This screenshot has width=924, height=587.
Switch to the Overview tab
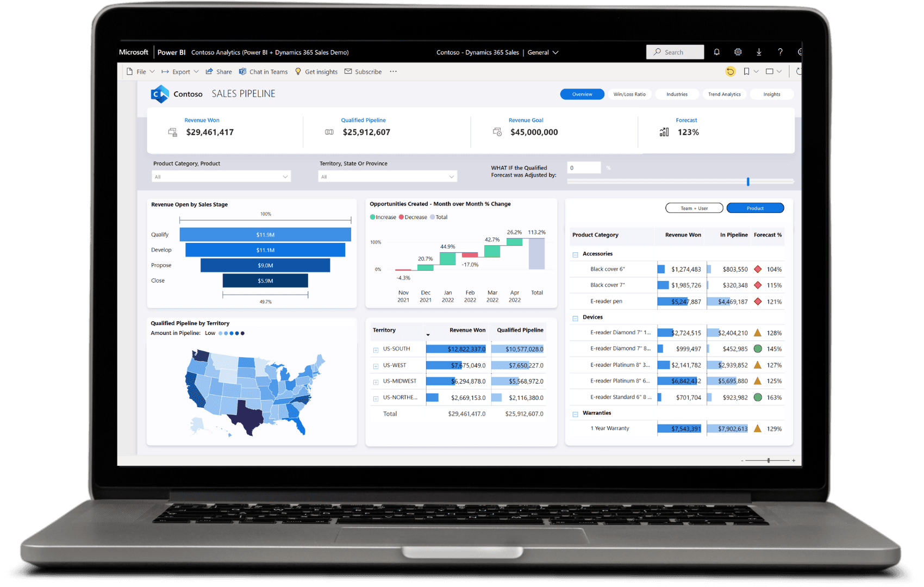582,94
